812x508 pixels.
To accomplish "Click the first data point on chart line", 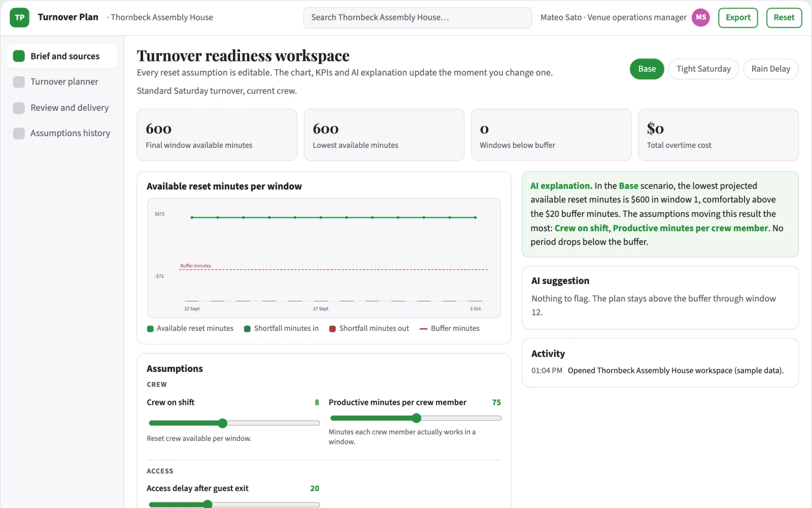I will click(x=192, y=217).
